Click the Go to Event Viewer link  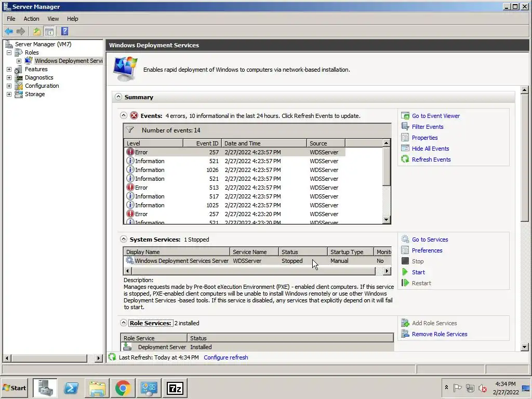(436, 116)
